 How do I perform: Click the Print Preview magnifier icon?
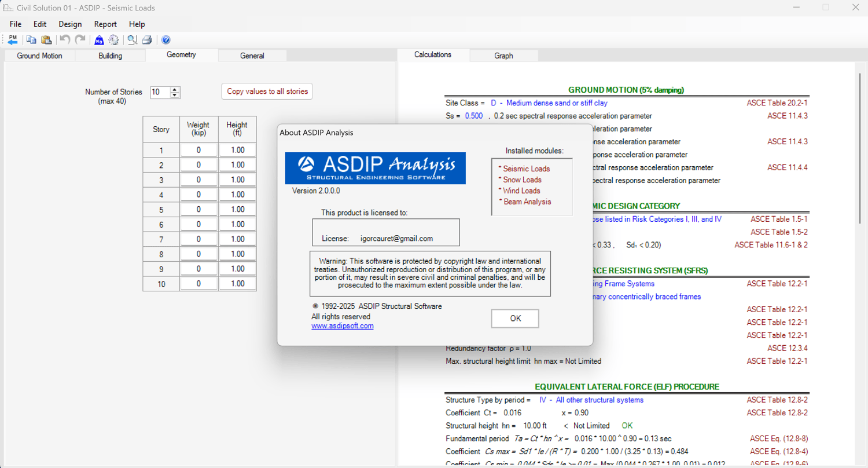pos(133,40)
